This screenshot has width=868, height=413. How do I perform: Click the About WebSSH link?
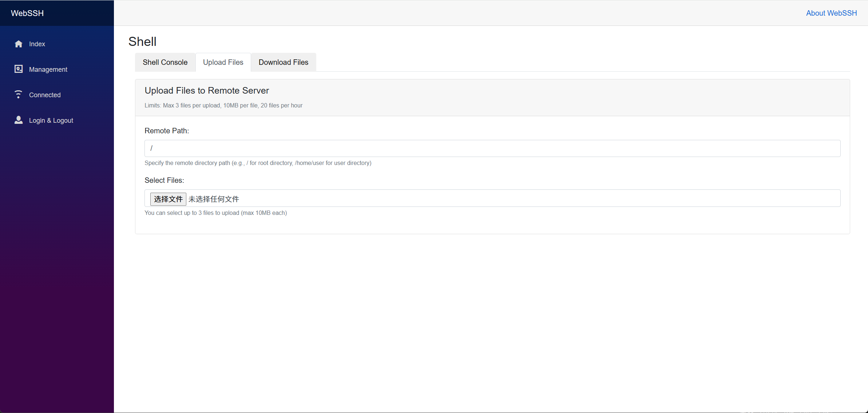(831, 13)
